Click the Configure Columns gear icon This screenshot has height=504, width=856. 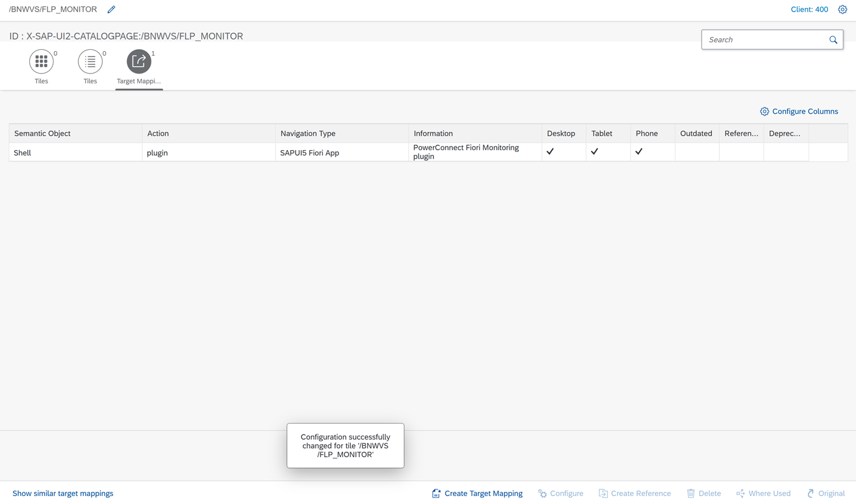(x=764, y=112)
